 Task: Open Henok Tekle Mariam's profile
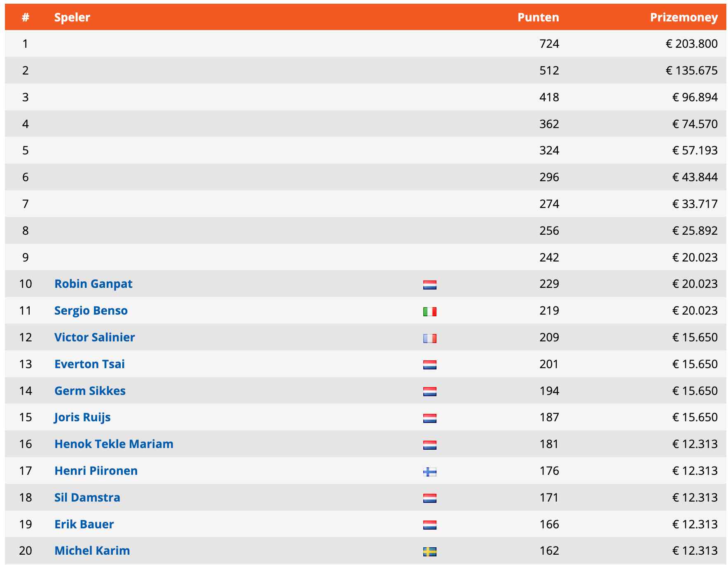click(114, 444)
